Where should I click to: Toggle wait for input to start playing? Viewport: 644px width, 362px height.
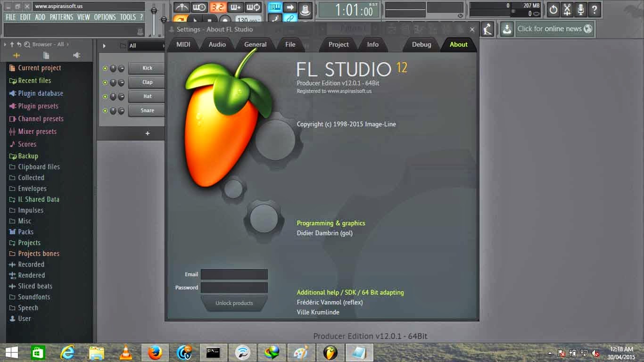199,8
